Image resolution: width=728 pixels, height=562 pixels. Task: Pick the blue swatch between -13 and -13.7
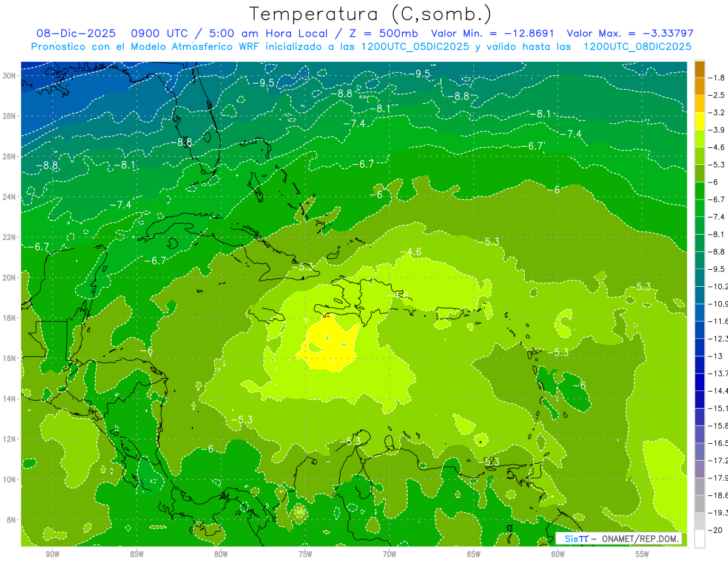(700, 364)
